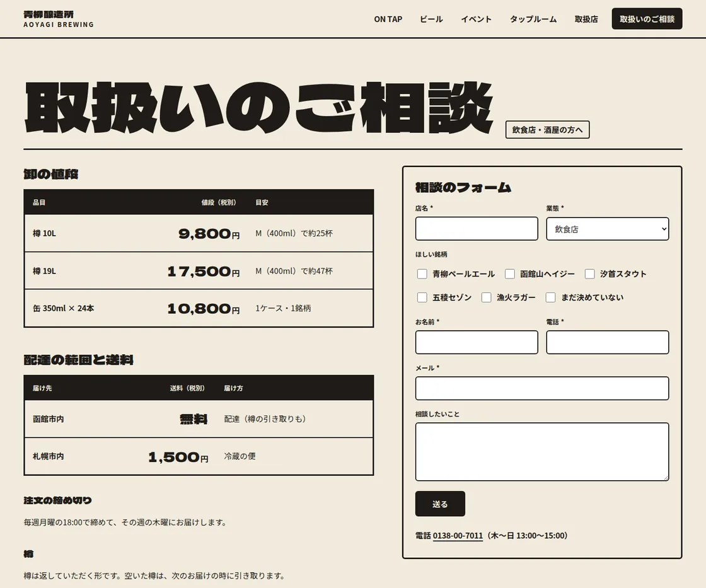Click the 送料（税別）column header
Screen dimensions: 706x588
coord(187,388)
